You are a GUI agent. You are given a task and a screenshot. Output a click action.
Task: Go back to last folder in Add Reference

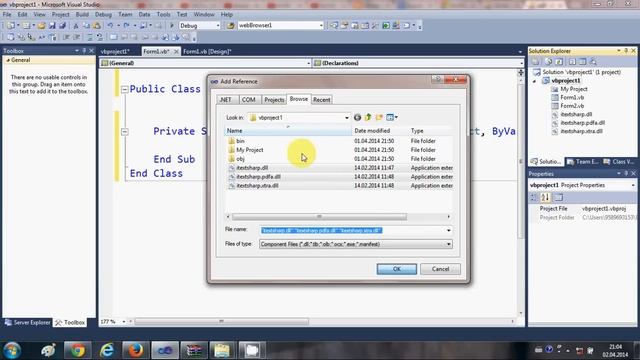click(357, 118)
